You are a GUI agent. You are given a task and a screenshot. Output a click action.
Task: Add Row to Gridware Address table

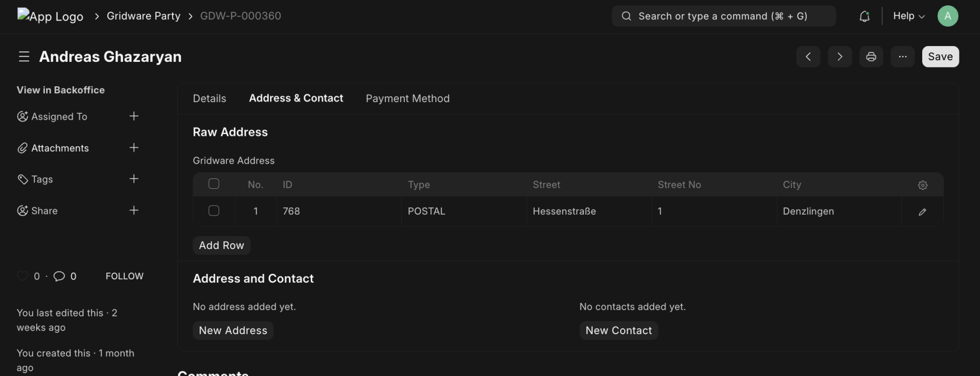222,245
